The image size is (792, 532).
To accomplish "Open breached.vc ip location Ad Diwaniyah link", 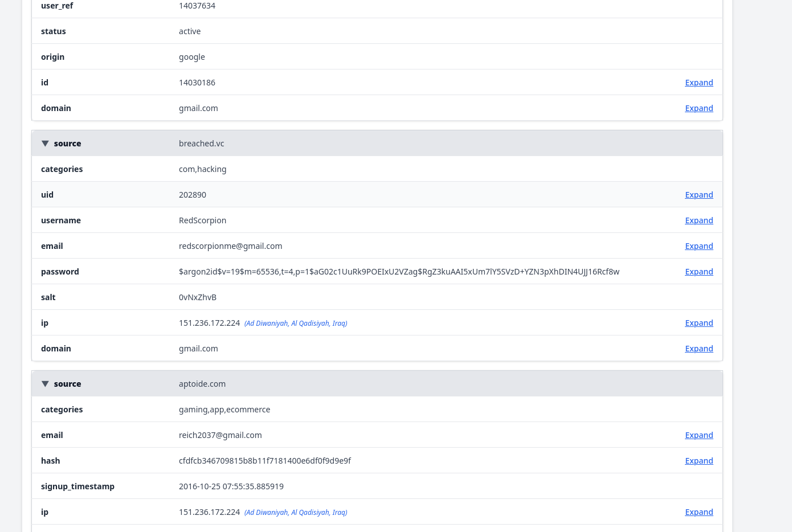I will pos(296,324).
